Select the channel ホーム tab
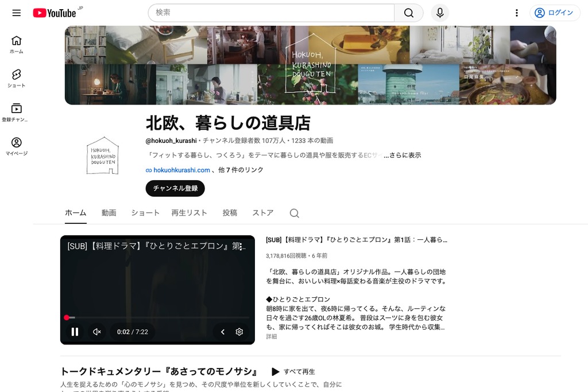The width and height of the screenshot is (588, 392). 76,213
